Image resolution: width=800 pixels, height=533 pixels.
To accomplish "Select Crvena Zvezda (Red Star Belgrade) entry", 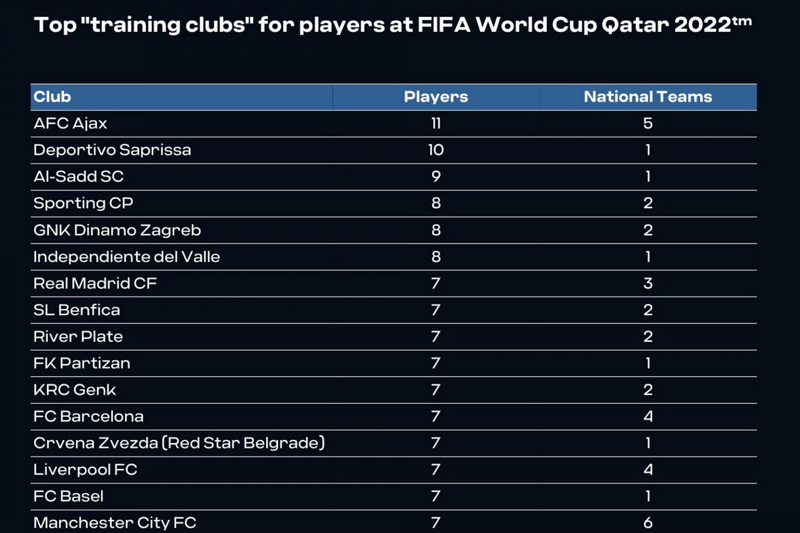I will [179, 442].
